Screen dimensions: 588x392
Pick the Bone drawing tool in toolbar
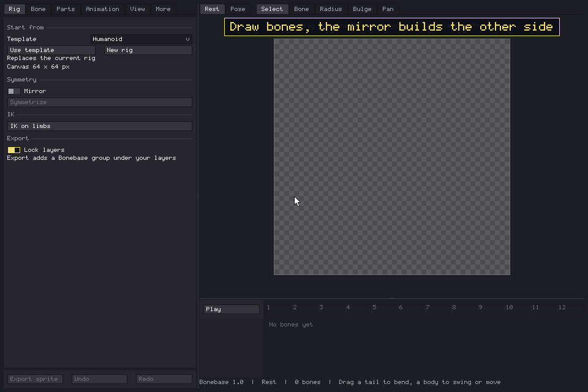coord(301,9)
